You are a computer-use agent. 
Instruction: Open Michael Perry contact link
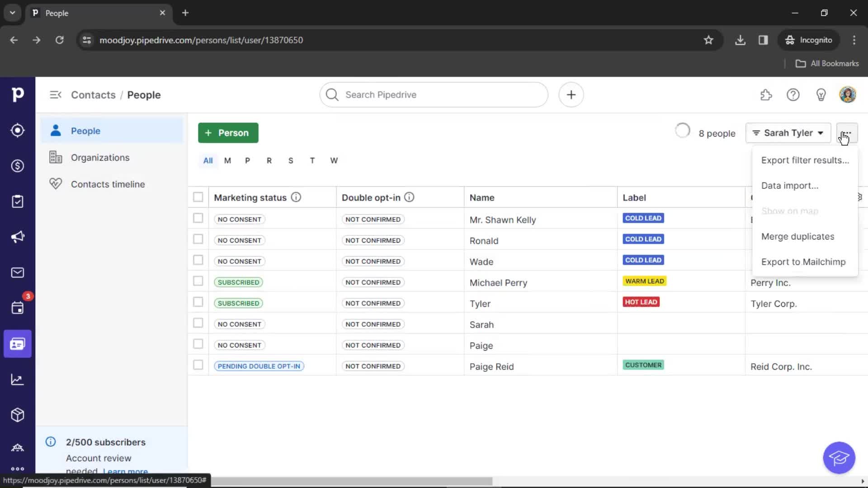[498, 283]
